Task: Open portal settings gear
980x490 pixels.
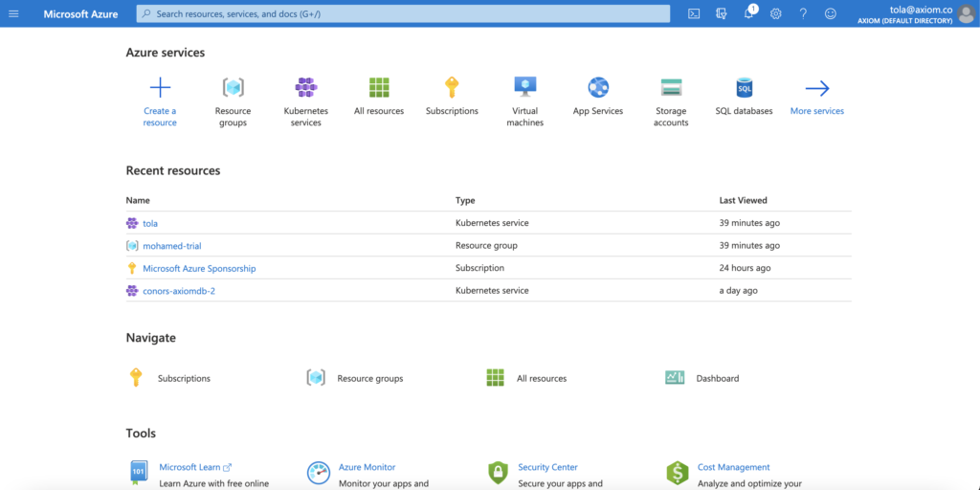Action: pos(775,13)
